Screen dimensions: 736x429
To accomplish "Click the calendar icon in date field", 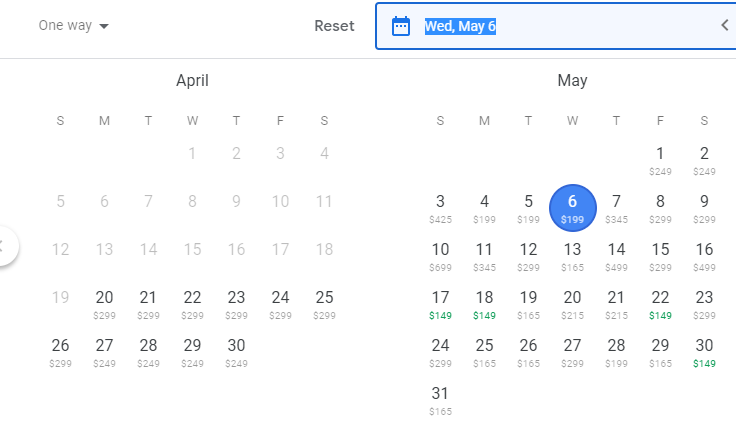I will pyautogui.click(x=401, y=26).
